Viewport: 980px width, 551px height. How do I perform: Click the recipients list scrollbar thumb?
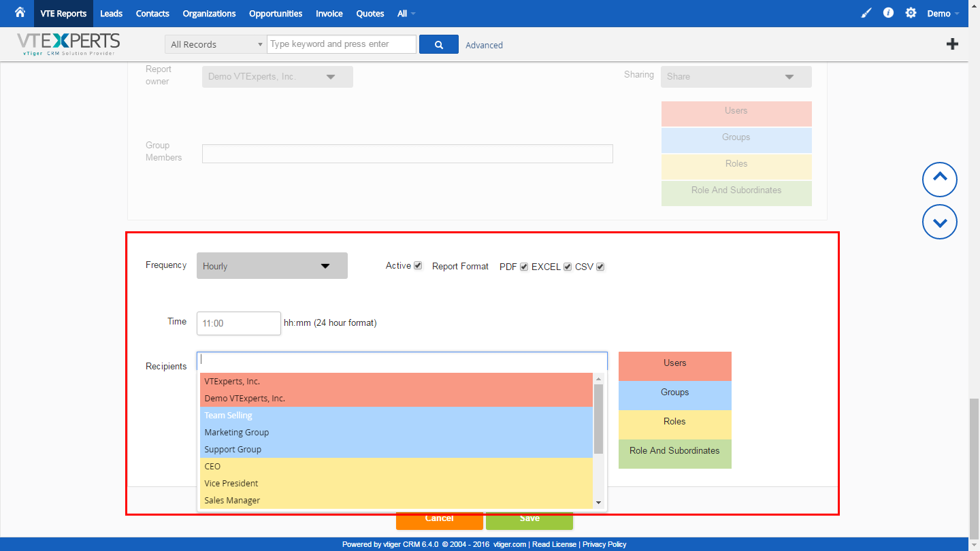pos(599,418)
